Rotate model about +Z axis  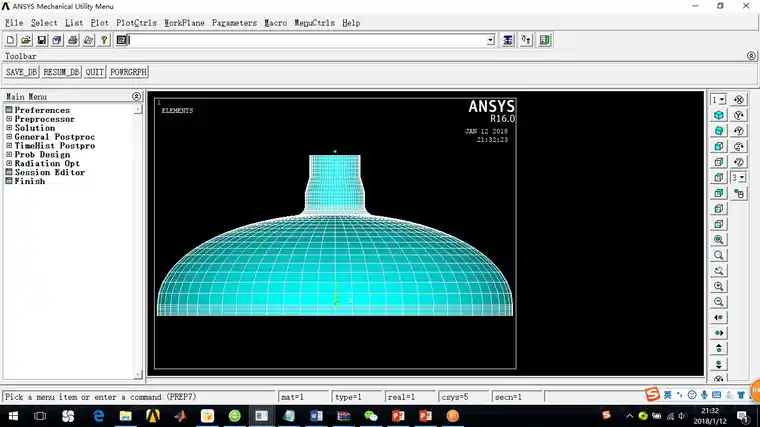pyautogui.click(x=739, y=146)
